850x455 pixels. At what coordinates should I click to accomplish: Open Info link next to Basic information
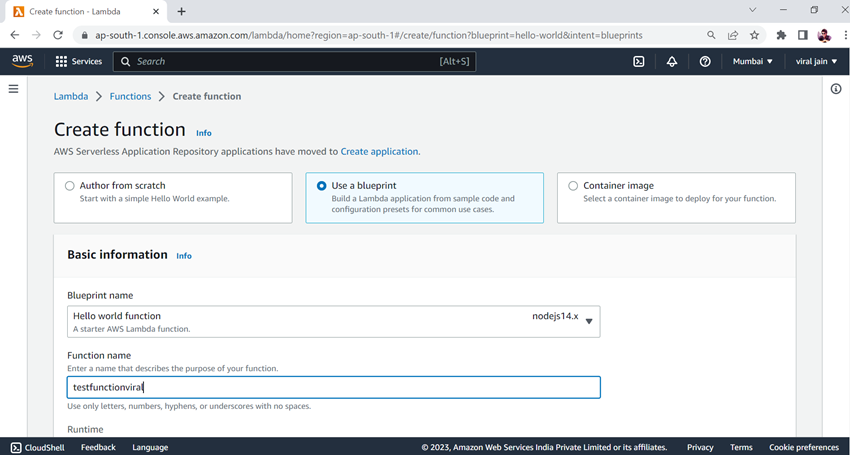184,255
